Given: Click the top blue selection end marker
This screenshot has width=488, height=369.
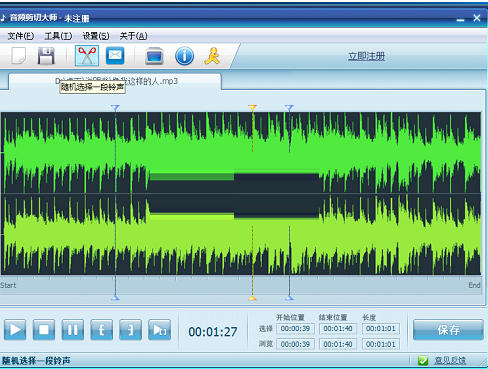Looking at the screenshot, I should (289, 108).
